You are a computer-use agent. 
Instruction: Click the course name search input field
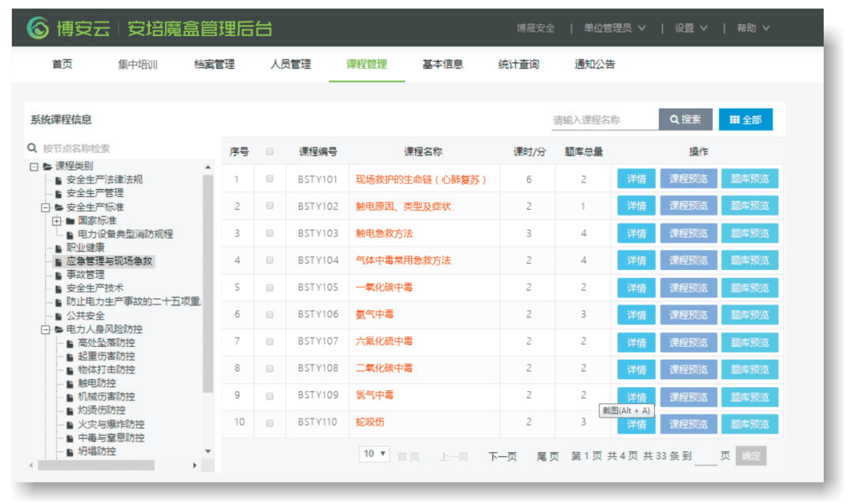point(603,120)
